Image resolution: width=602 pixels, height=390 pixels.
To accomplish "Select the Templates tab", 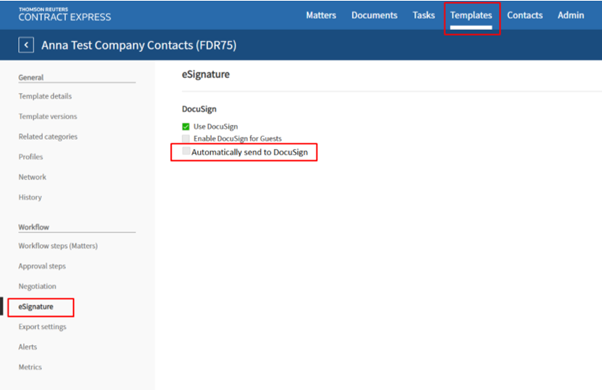I will pos(471,15).
